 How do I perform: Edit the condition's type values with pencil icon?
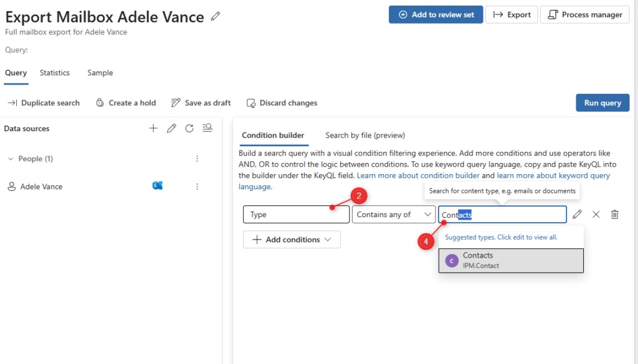(577, 215)
